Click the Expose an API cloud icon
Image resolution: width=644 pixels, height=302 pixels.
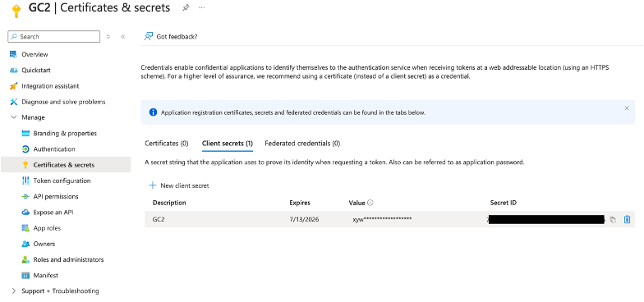tap(25, 212)
